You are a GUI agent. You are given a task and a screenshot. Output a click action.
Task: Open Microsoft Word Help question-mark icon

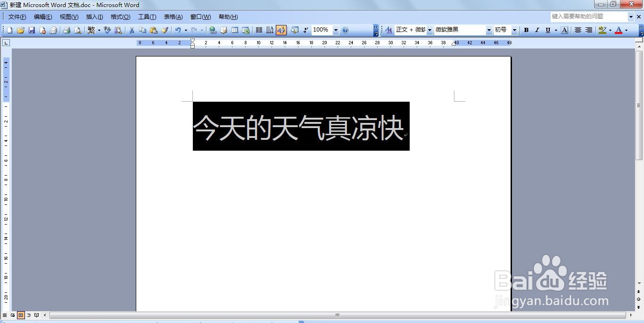click(345, 30)
